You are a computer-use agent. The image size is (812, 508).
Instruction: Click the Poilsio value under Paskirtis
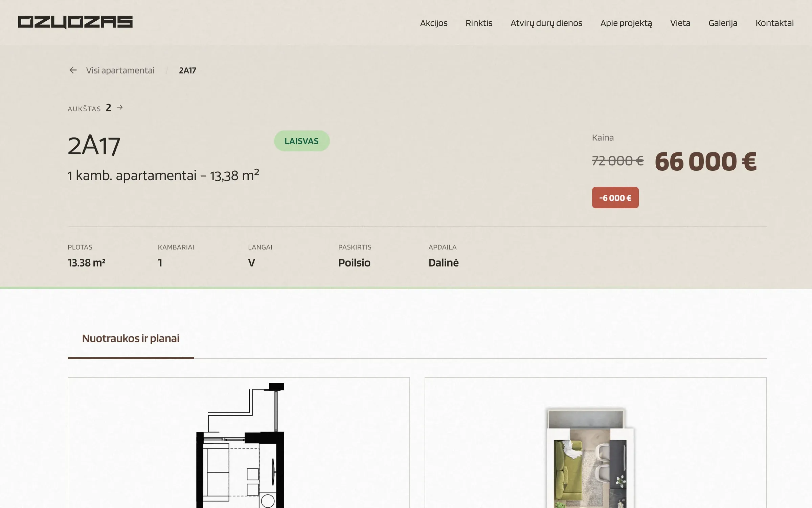click(x=354, y=263)
